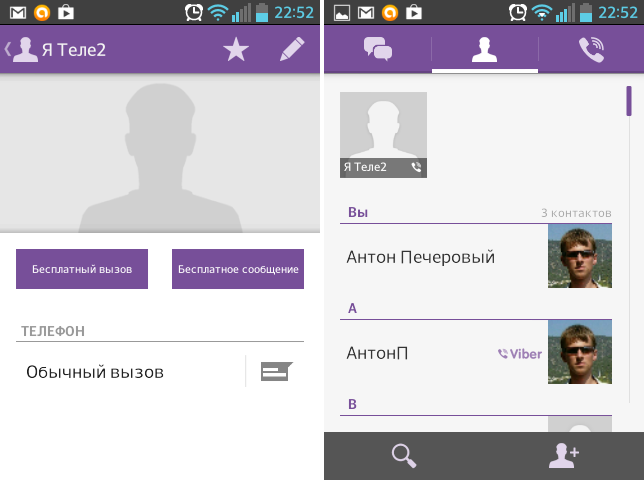Send SMS via the message icon

pyautogui.click(x=275, y=372)
